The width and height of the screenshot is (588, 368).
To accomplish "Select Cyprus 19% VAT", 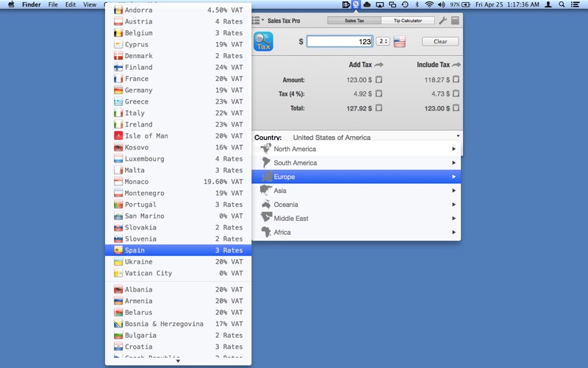I will pos(178,44).
